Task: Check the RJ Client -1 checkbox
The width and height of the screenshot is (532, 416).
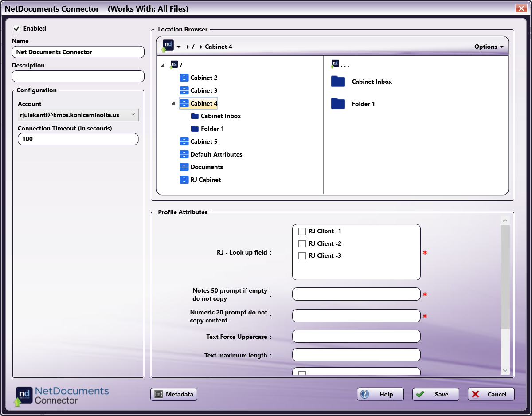Action: click(302, 231)
